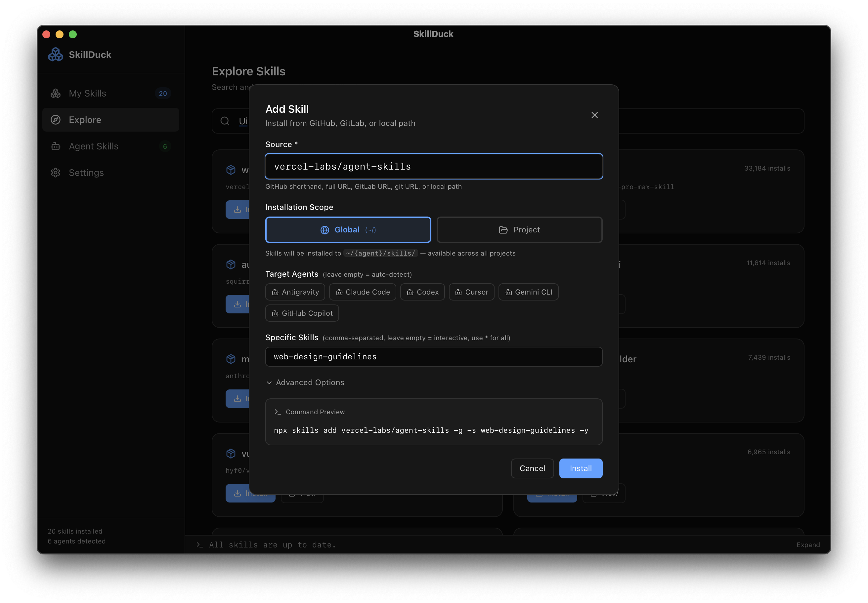
Task: Select the Agent Skills sidebar icon
Action: pyautogui.click(x=56, y=146)
